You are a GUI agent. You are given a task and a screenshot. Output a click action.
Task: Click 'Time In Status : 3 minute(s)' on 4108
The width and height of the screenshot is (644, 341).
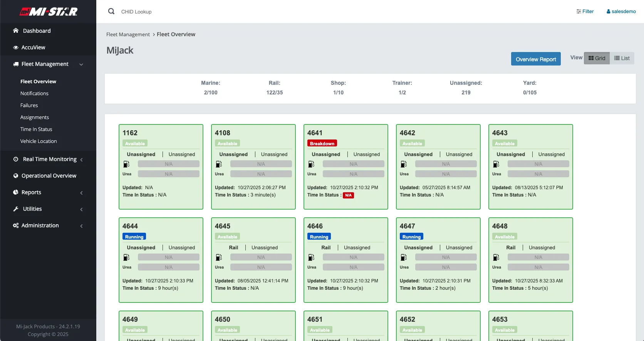pos(245,195)
